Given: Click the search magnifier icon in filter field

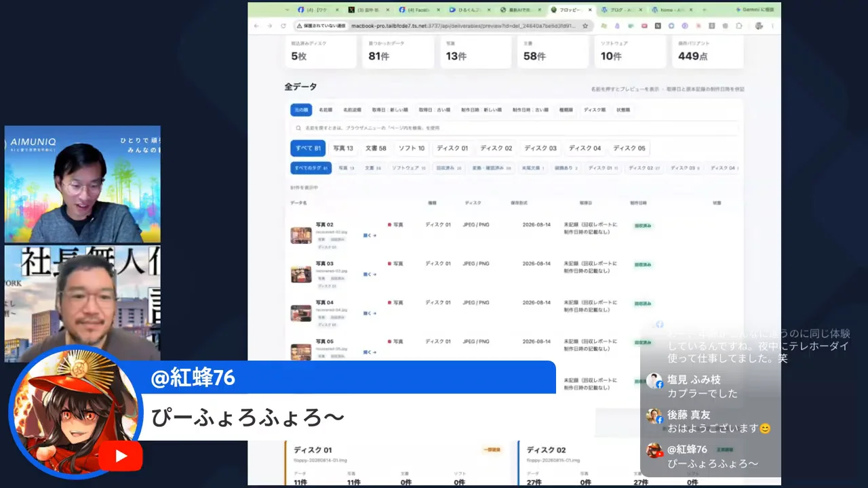Looking at the screenshot, I should [x=298, y=127].
